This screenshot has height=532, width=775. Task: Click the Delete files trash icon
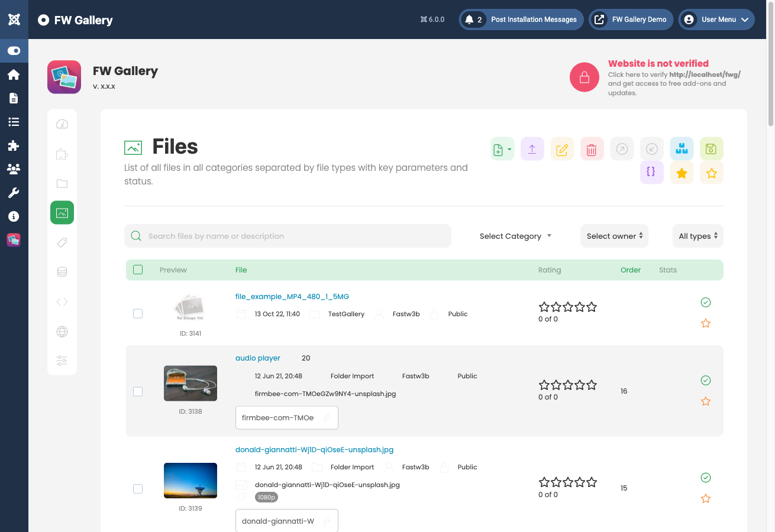[592, 148]
